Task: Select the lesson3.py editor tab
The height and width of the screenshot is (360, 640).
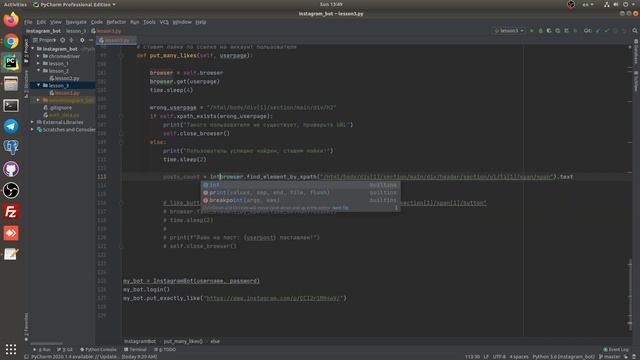Action: pos(116,40)
